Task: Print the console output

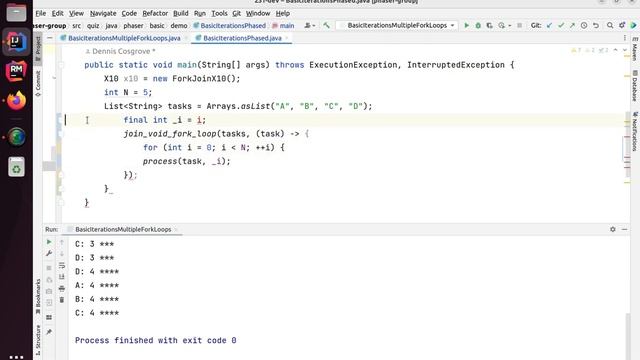Action: point(62,289)
